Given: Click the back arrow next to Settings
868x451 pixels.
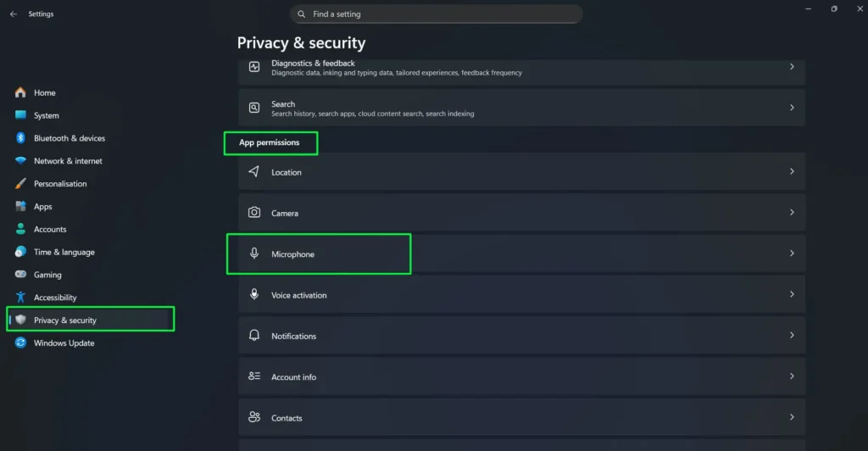Looking at the screenshot, I should 14,14.
